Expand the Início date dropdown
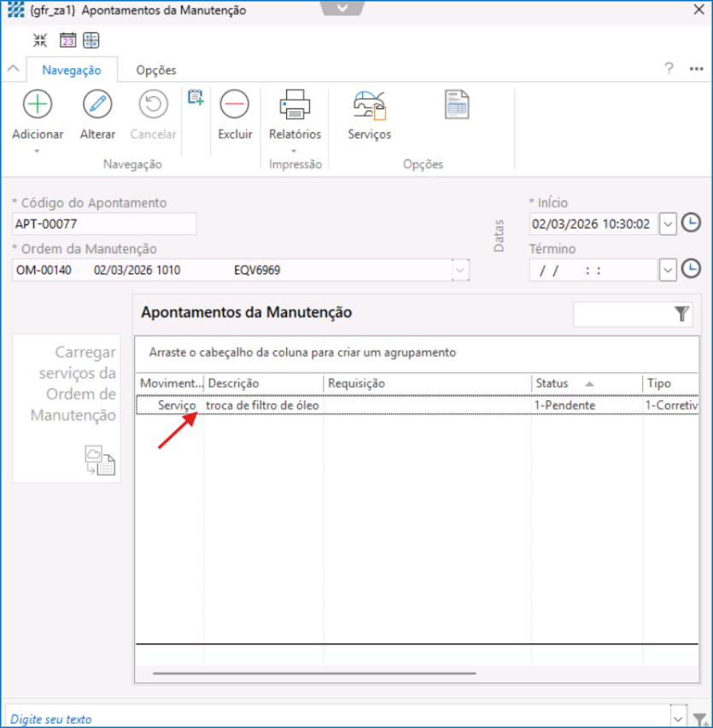 668,224
